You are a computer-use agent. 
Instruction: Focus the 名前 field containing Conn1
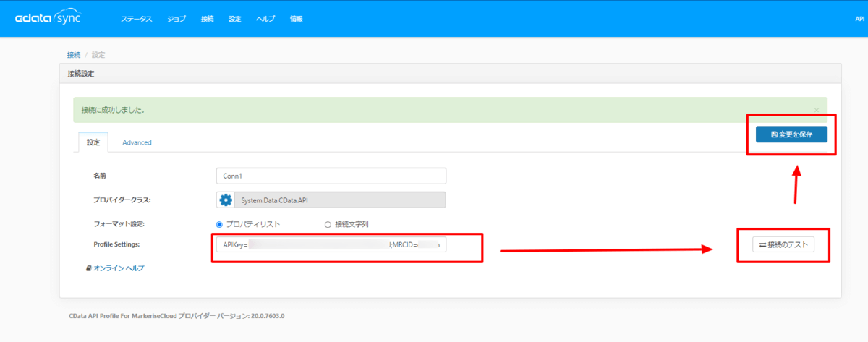point(331,176)
